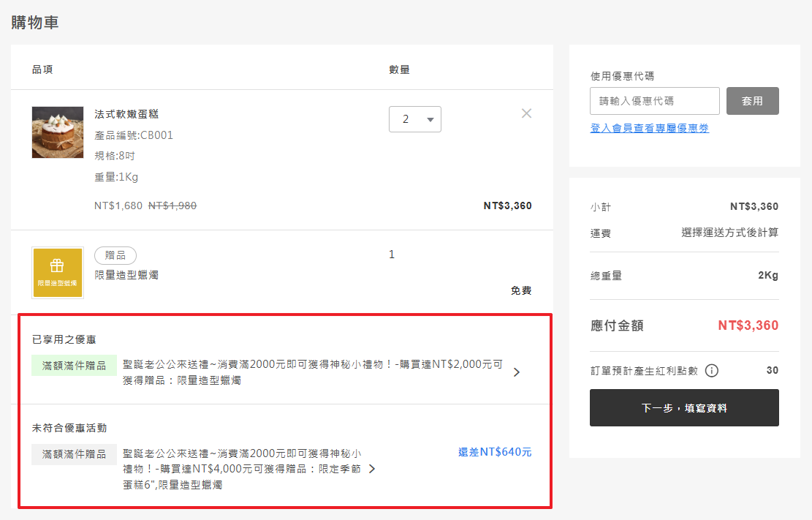Remove 法式軟嫩蛋糕 using the X icon
Screen dimensions: 812x520
[x=526, y=113]
